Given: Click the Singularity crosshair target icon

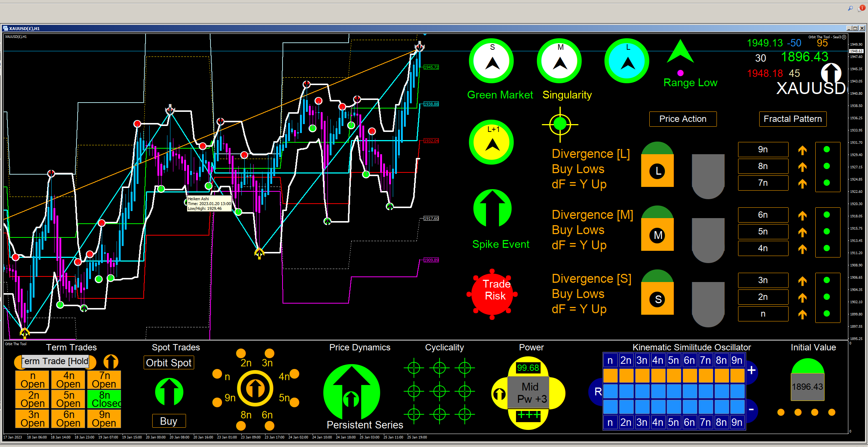Looking at the screenshot, I should click(x=560, y=124).
